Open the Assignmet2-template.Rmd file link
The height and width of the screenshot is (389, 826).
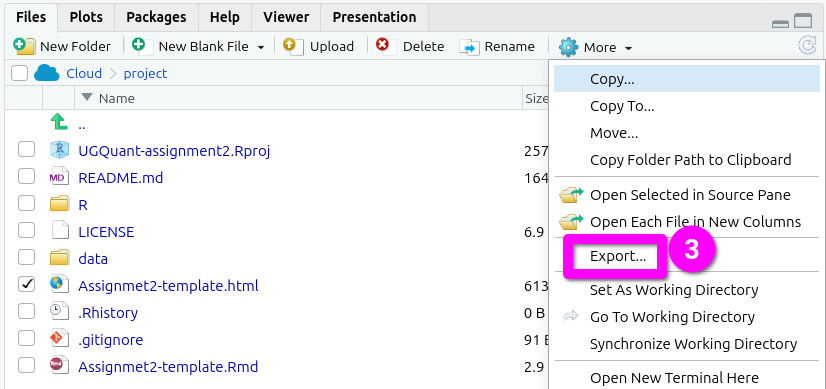(168, 366)
